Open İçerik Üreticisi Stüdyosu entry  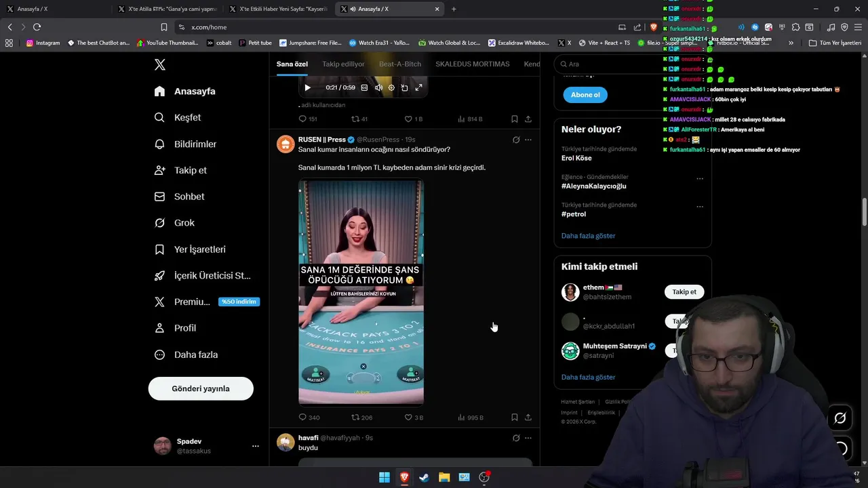coord(203,275)
